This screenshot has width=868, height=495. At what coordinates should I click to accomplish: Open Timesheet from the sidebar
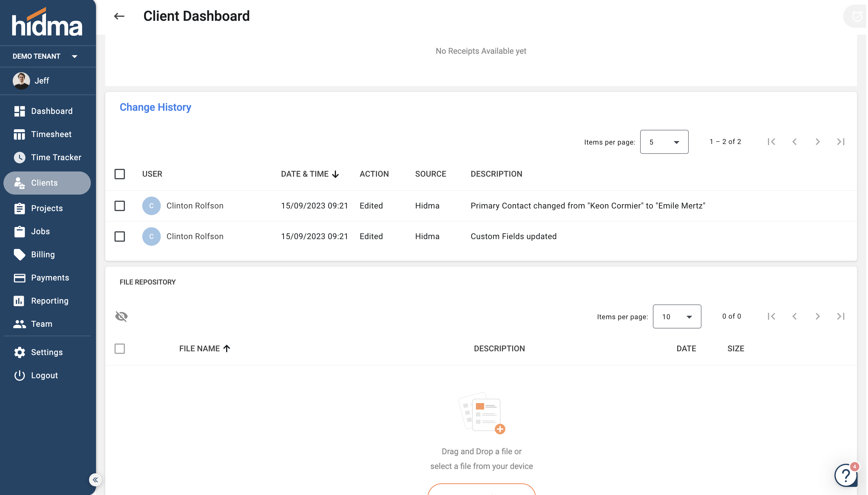[x=47, y=134]
